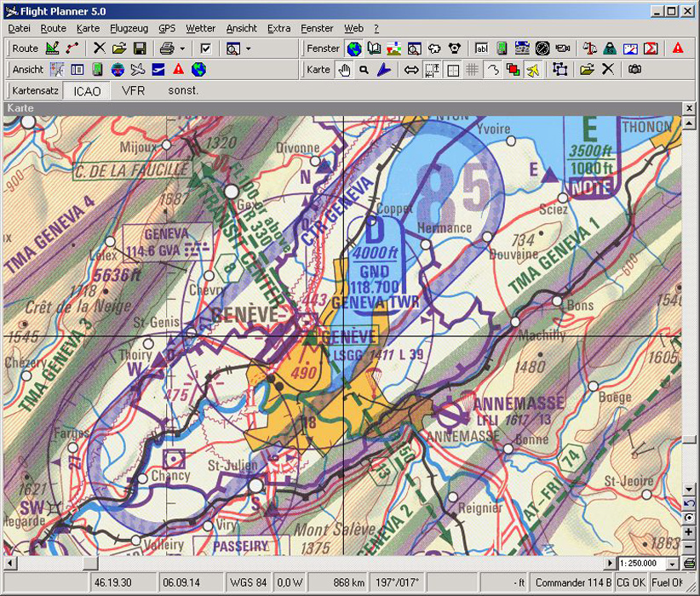The height and width of the screenshot is (596, 700).
Task: Open the 1:250.000 scale dropdown
Action: click(x=672, y=564)
